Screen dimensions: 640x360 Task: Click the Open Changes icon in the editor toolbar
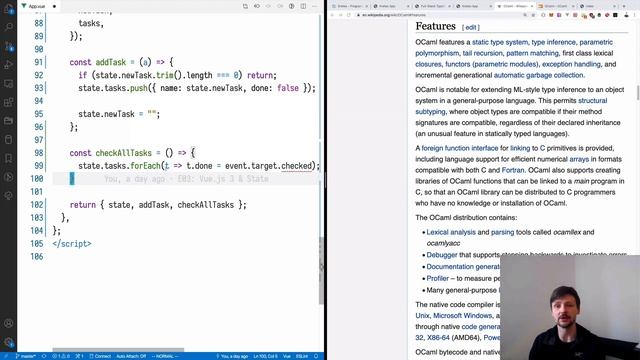[257, 6]
